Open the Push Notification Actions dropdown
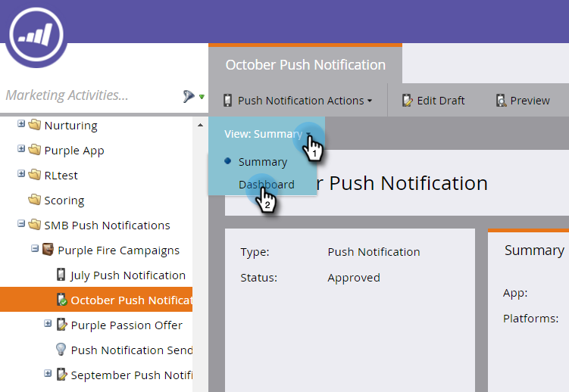 (298, 101)
